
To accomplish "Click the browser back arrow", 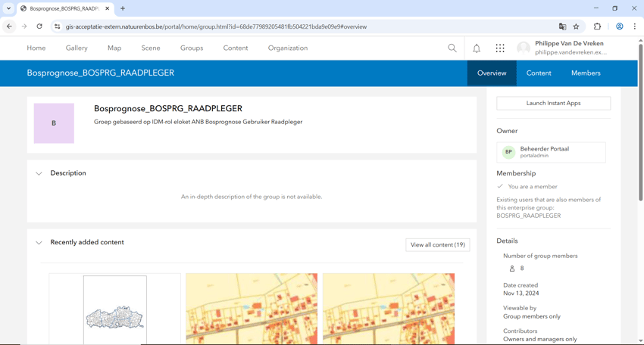I will coord(9,26).
